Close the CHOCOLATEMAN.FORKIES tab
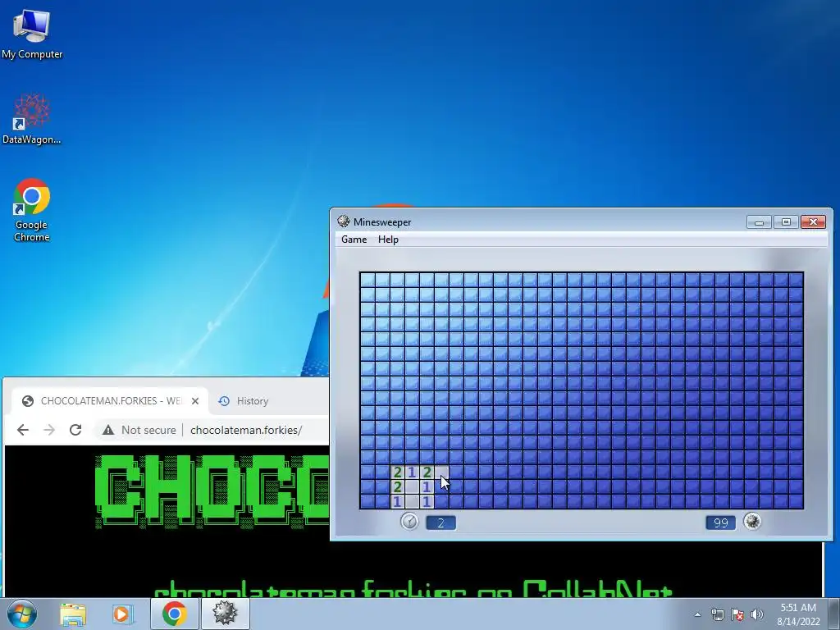 click(195, 400)
